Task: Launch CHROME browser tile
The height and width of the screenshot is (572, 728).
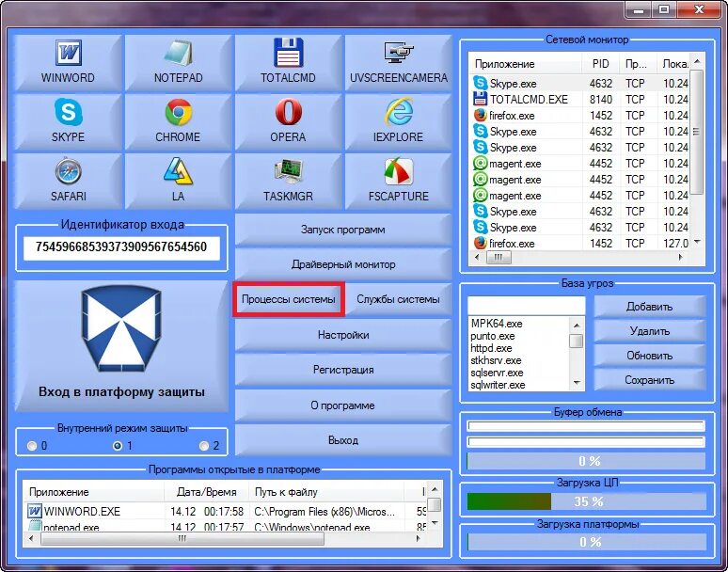Action: pyautogui.click(x=179, y=122)
